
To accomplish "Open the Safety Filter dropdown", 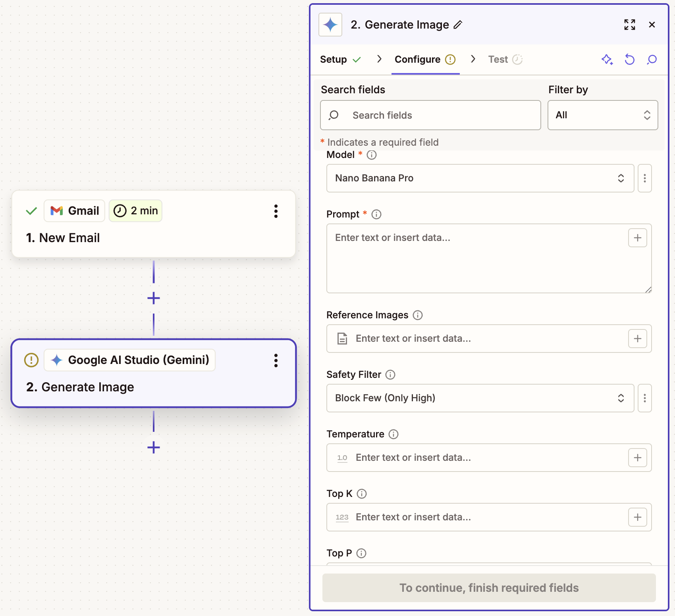I will (480, 398).
